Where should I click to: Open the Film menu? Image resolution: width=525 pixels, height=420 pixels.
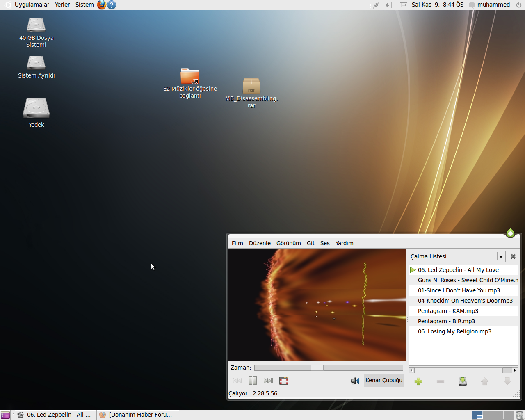237,243
